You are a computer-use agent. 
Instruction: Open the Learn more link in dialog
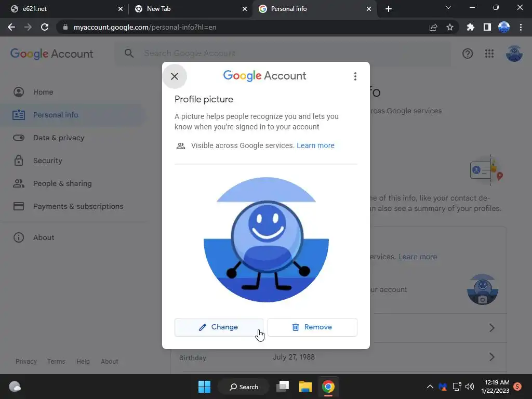[x=315, y=145]
